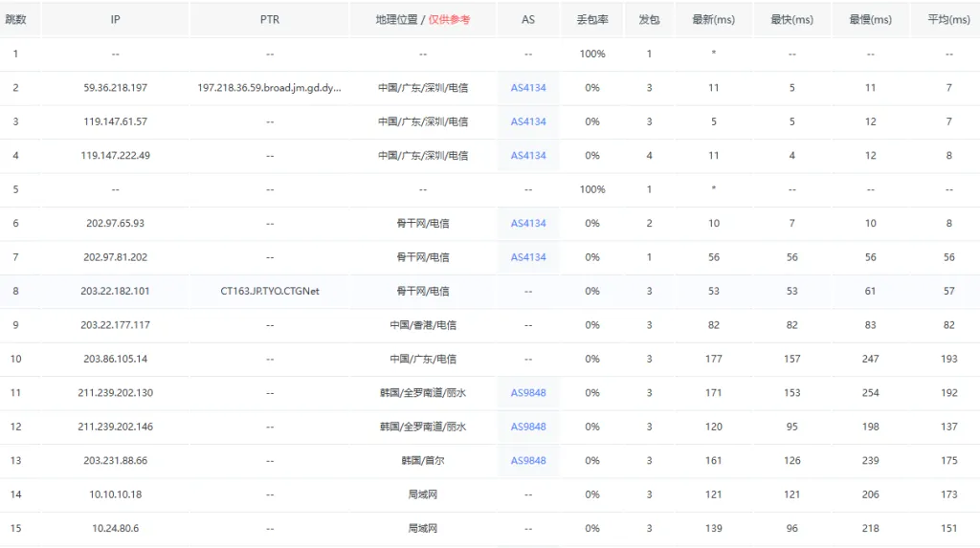
Task: Click the AS column header
Action: click(x=528, y=19)
